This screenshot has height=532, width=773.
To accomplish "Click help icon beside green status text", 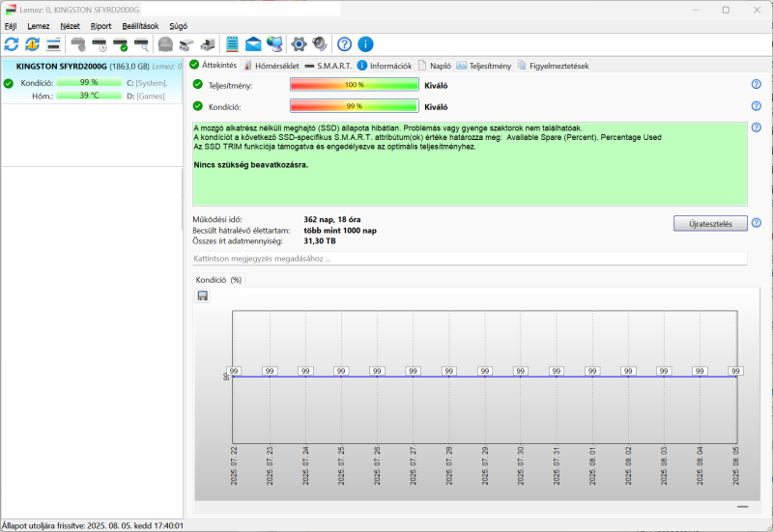I will point(757,127).
